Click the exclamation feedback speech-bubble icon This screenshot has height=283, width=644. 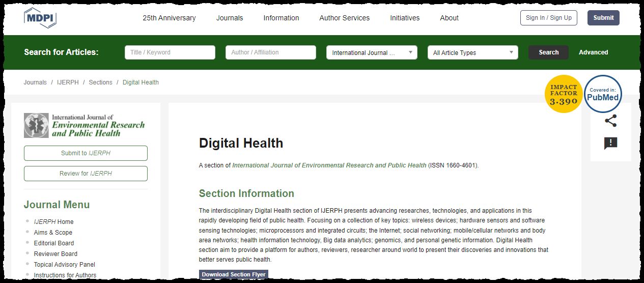[x=610, y=144]
